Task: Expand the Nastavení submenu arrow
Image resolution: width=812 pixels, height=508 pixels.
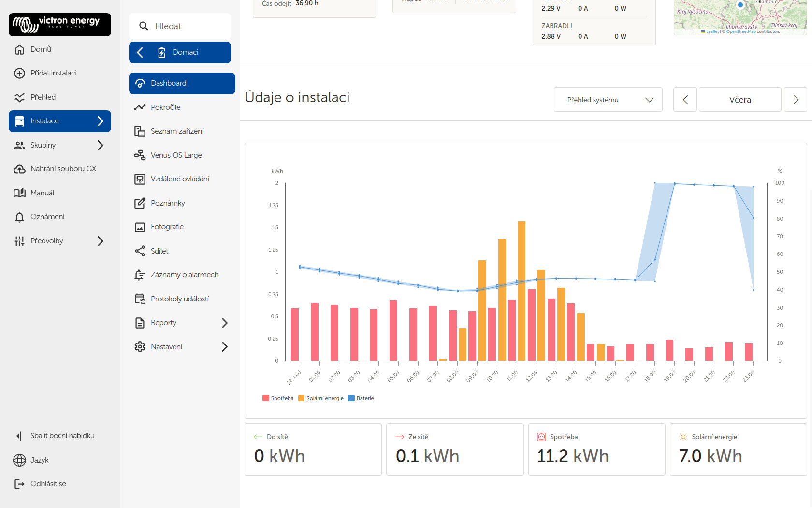Action: (224, 347)
